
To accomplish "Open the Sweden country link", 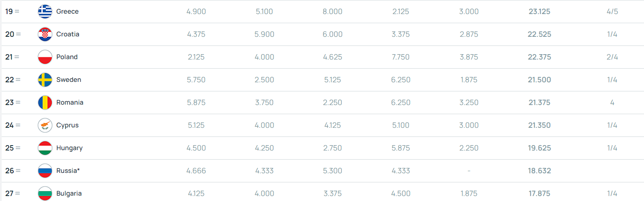I will point(69,80).
